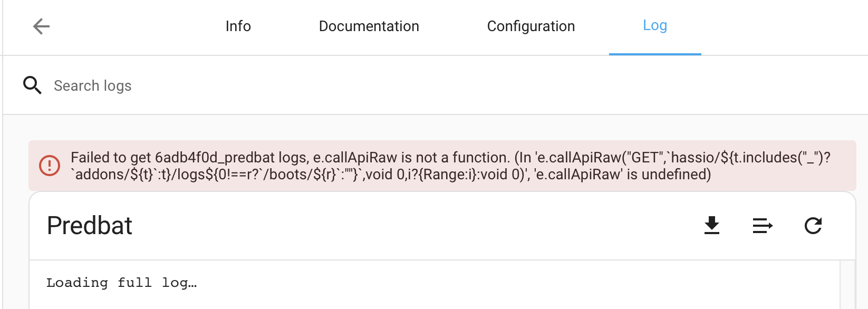Click the 'Loading full log…' text

(x=121, y=283)
